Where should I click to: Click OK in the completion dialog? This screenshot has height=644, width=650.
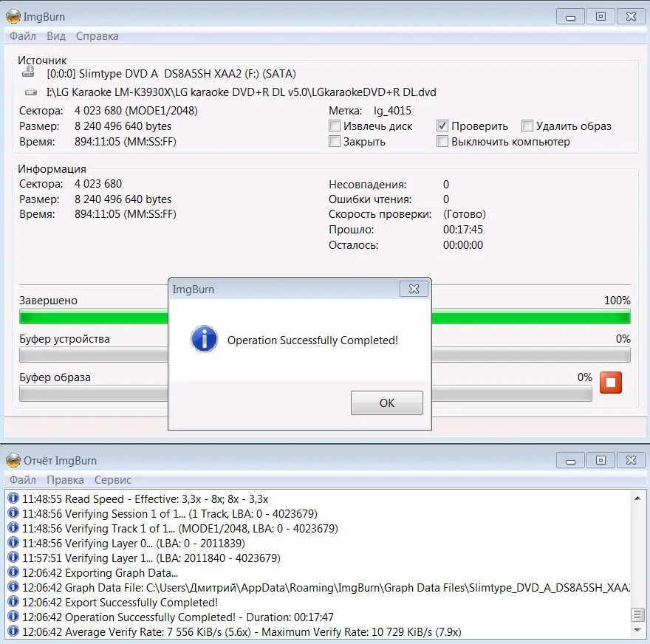(x=387, y=402)
